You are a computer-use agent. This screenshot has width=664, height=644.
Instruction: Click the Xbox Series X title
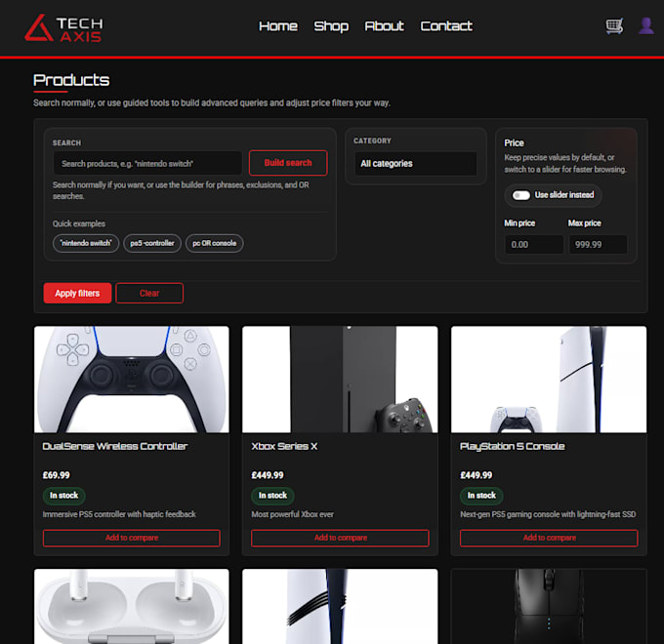coord(284,446)
